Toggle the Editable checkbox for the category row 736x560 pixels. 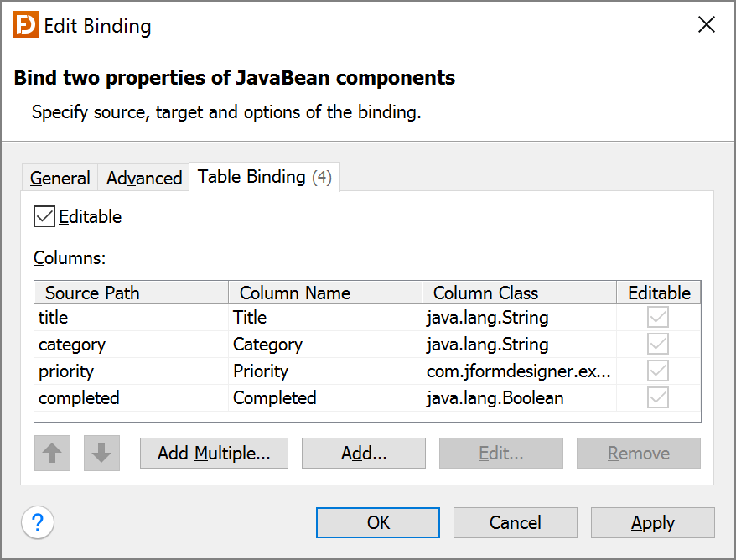[657, 344]
